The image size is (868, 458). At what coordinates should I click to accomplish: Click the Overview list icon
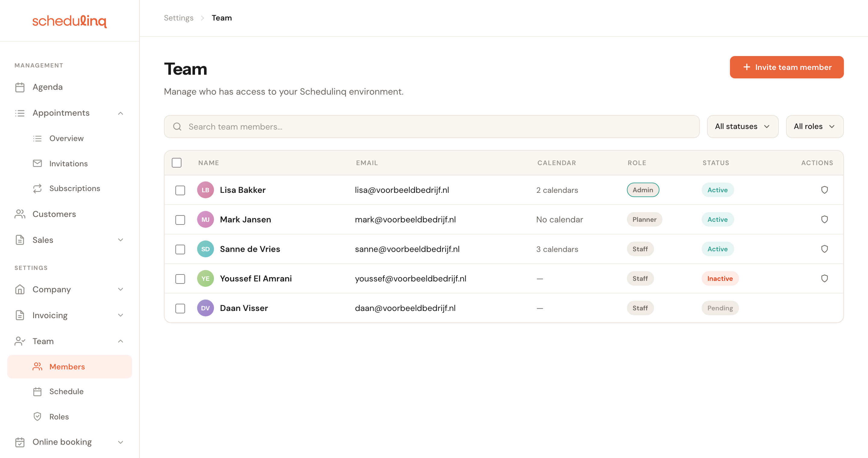[x=37, y=138]
